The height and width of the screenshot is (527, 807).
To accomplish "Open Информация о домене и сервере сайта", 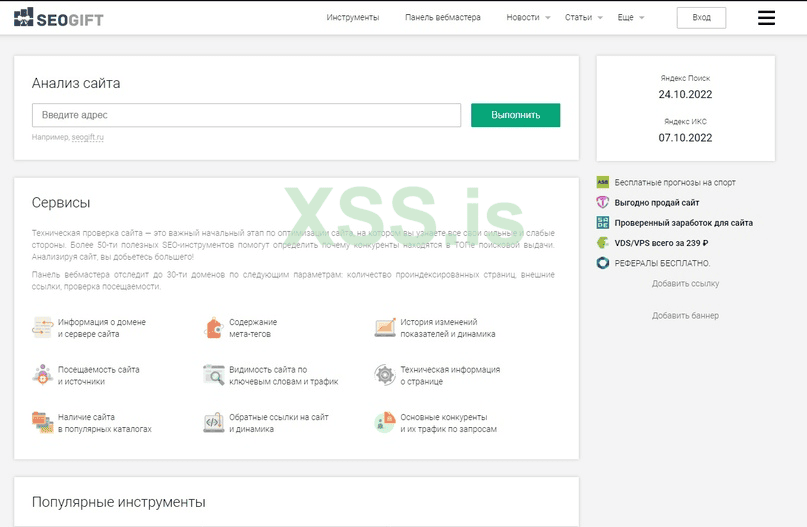I will tap(102, 328).
